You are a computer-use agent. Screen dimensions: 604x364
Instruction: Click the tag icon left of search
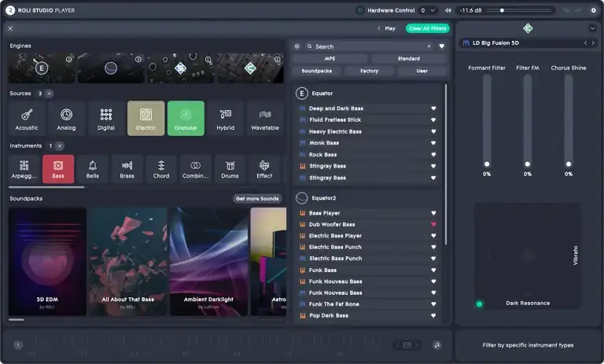click(297, 46)
